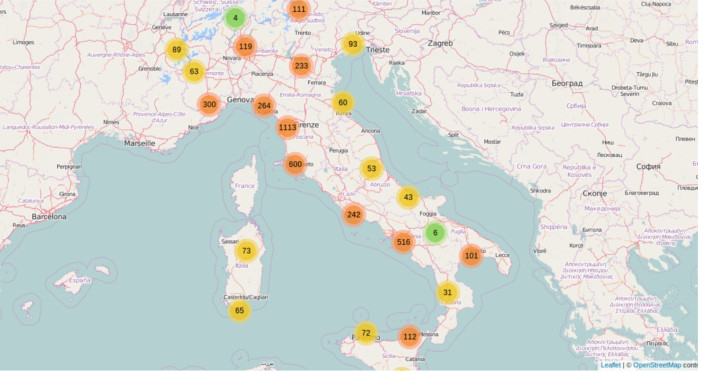Image resolution: width=703 pixels, height=372 pixels.
Task: Click the Mostar city label
Action: 492,142
